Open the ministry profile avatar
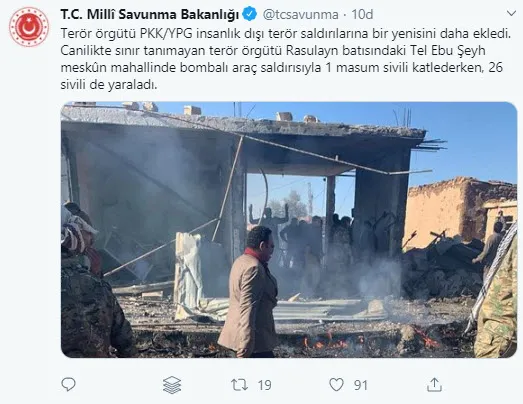Viewport: 523px width, 404px height. [x=29, y=27]
